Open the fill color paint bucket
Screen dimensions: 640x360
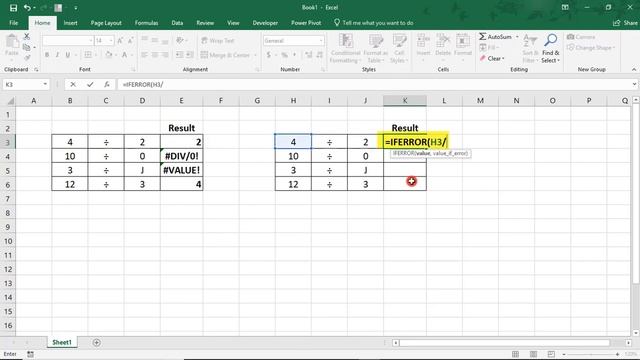click(108, 55)
